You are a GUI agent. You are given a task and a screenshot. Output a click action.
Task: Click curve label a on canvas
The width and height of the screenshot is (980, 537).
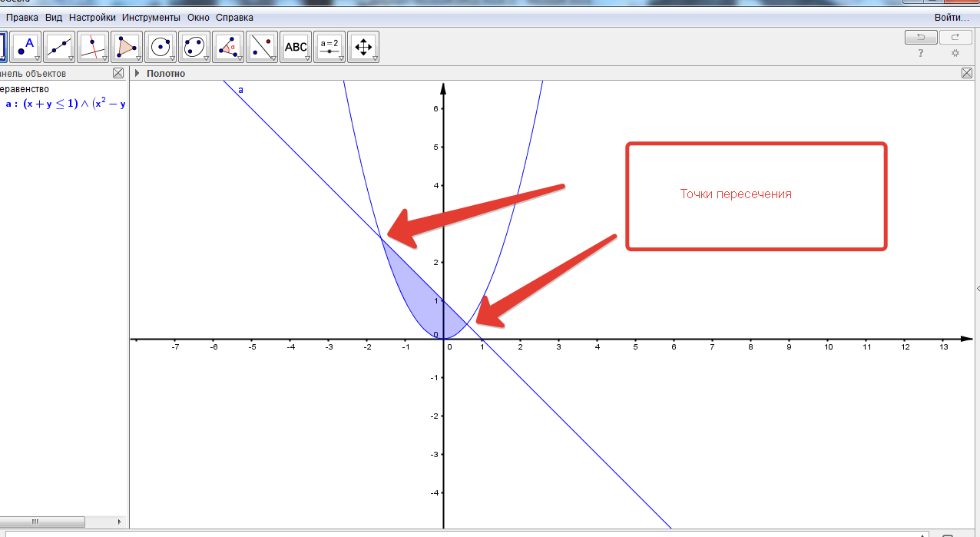tap(240, 90)
